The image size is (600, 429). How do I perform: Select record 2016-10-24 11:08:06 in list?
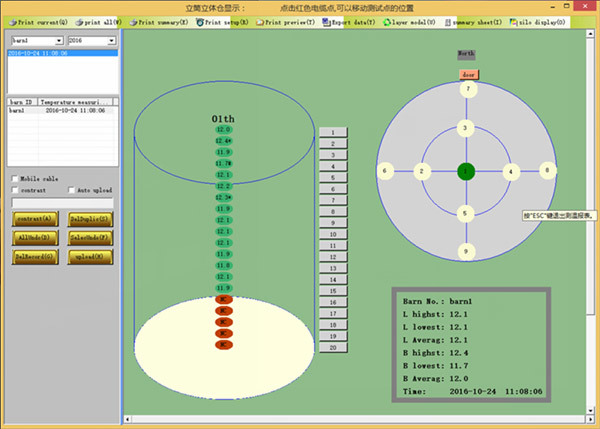[63, 53]
